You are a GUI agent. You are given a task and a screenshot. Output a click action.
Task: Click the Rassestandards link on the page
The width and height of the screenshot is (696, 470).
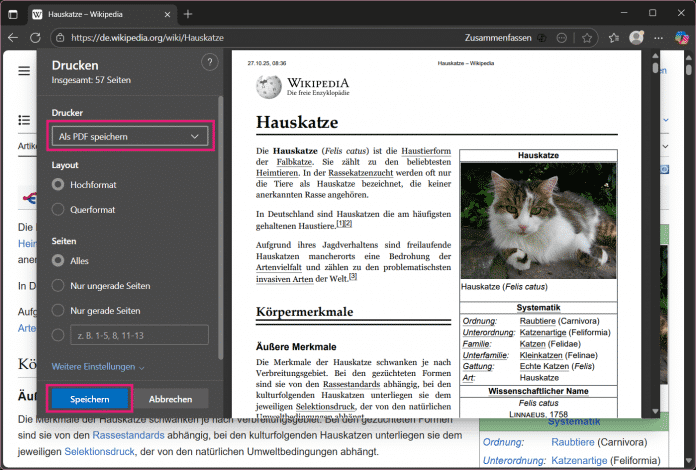click(x=128, y=435)
